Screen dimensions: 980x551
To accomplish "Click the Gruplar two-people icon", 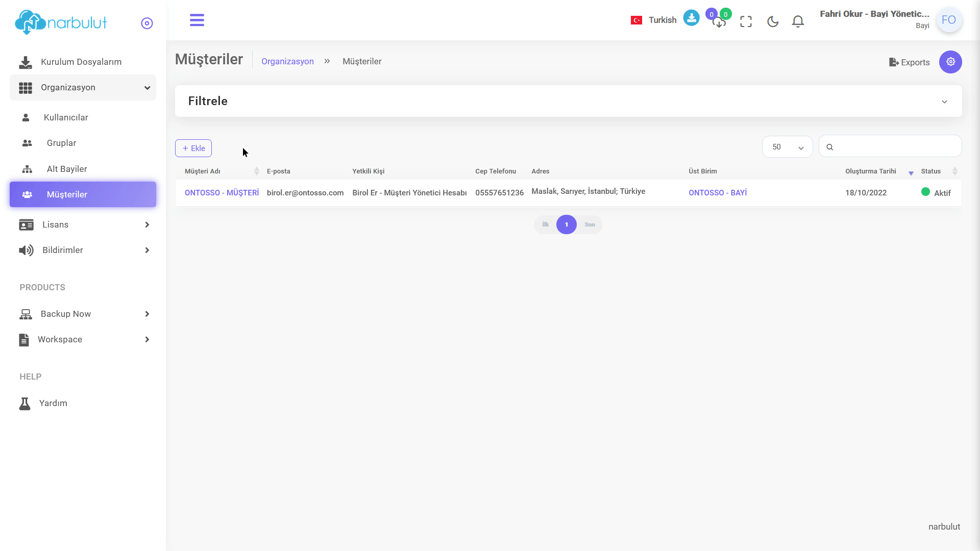I will [27, 143].
